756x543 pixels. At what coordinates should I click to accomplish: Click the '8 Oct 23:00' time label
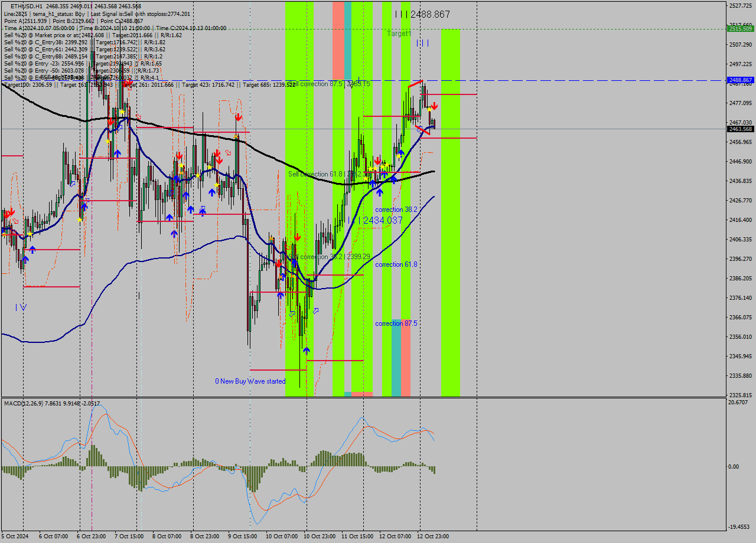pos(205,537)
